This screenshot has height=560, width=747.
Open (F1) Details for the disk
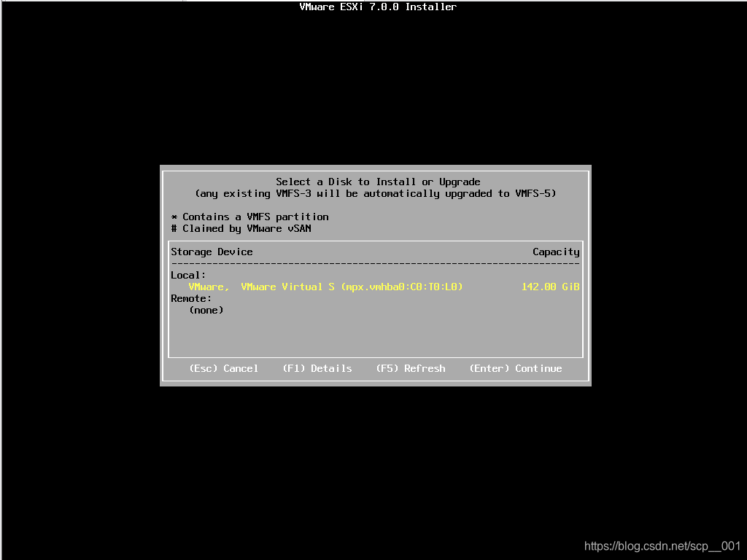[317, 368]
